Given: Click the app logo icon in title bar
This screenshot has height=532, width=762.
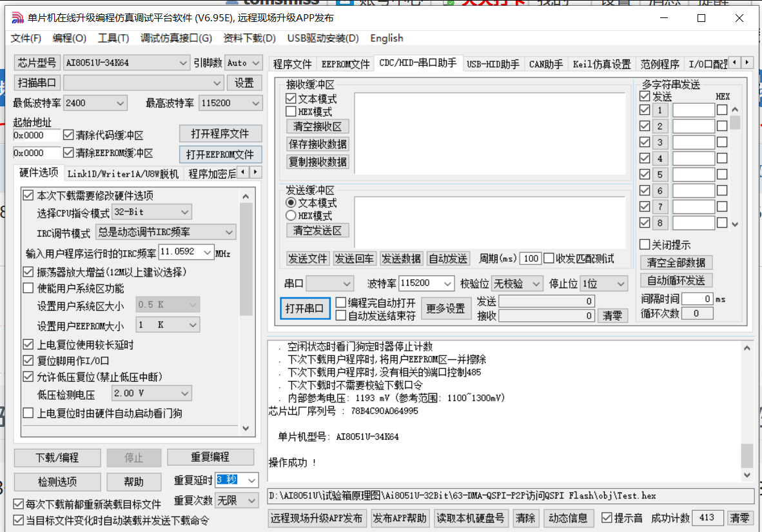Looking at the screenshot, I should pyautogui.click(x=17, y=18).
